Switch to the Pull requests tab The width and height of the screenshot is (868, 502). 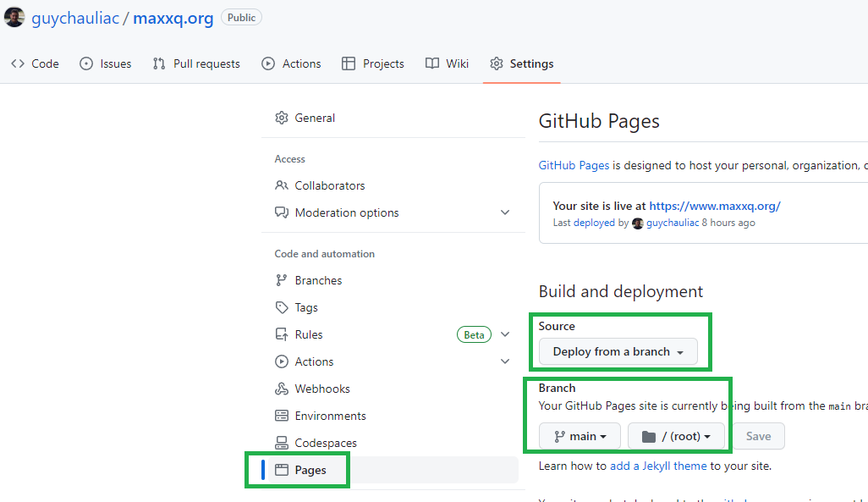point(196,63)
